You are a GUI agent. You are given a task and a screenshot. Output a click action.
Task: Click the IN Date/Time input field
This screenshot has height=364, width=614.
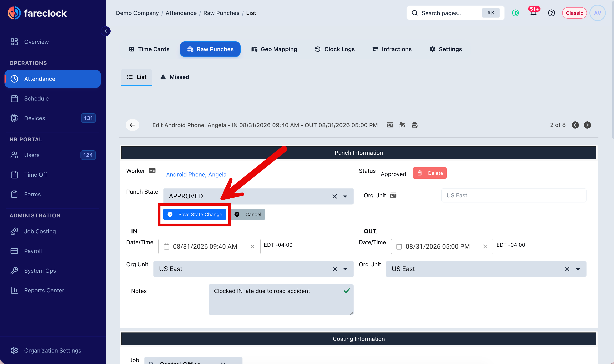click(x=209, y=246)
